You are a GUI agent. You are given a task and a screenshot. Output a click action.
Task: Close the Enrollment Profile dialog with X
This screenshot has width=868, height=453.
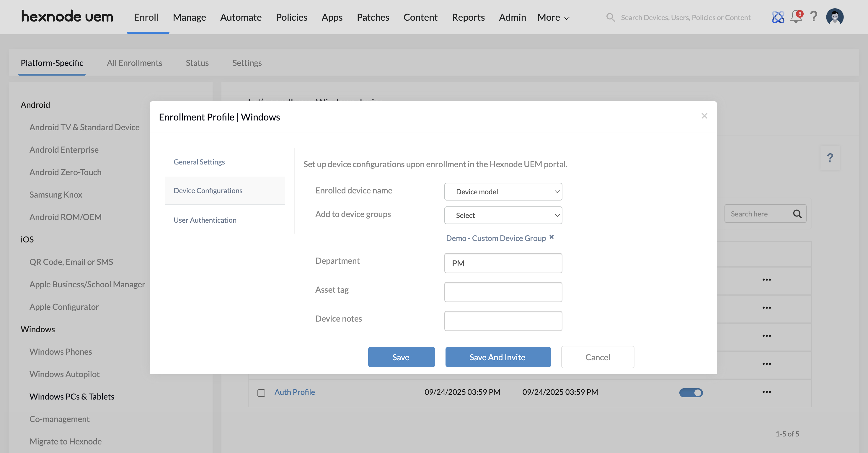coord(704,115)
